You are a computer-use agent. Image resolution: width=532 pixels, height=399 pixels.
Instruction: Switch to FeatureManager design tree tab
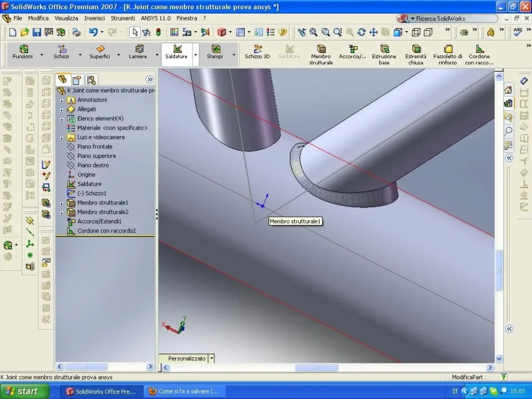pyautogui.click(x=62, y=79)
